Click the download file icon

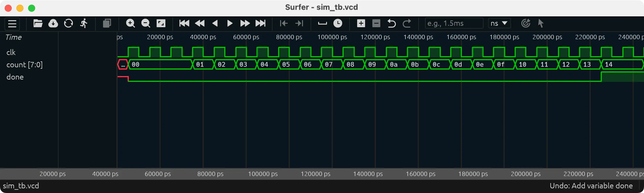[53, 23]
